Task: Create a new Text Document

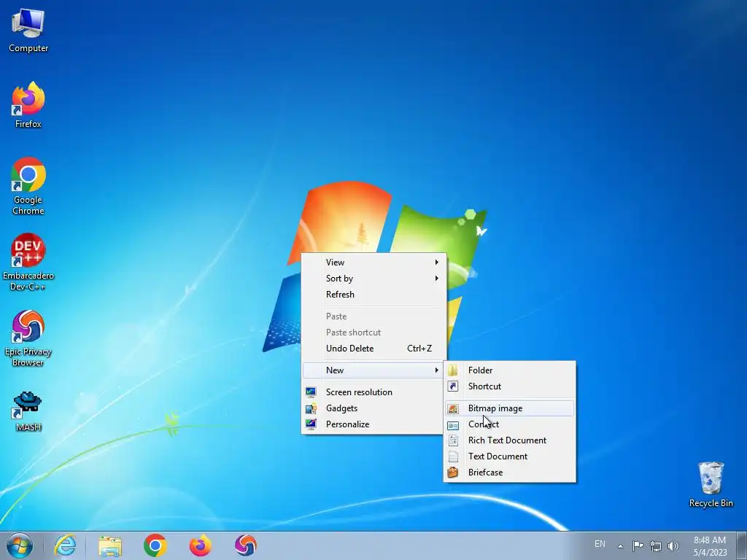Action: (510, 456)
